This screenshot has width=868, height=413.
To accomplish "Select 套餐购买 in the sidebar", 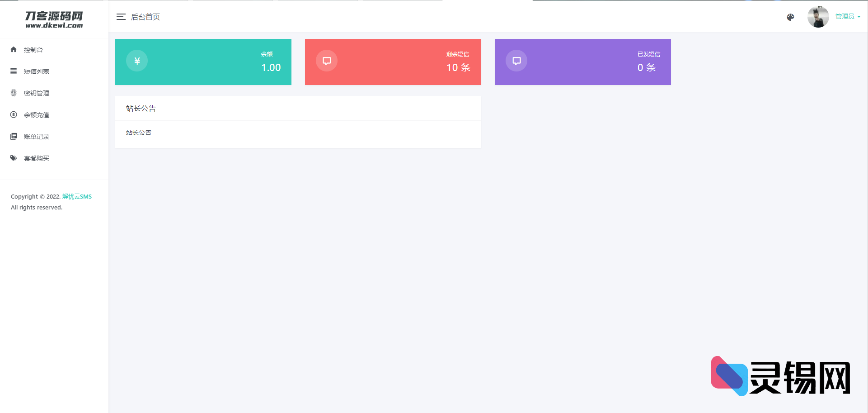I will pyautogui.click(x=37, y=158).
